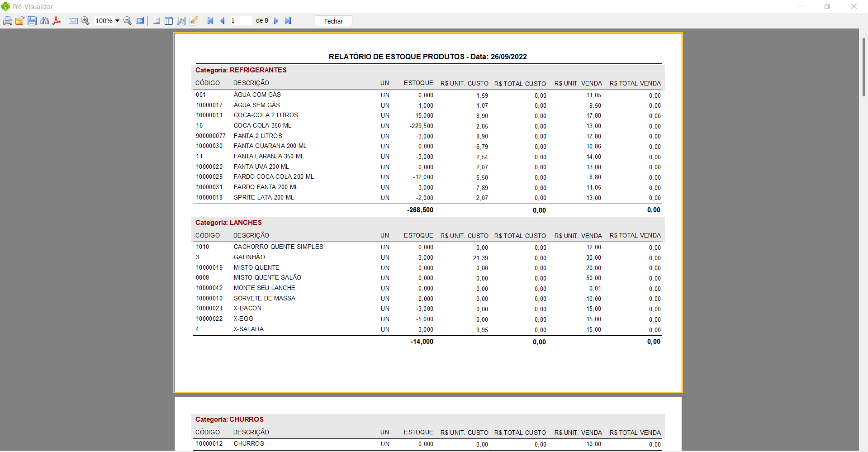Click code 900000077

coord(211,136)
